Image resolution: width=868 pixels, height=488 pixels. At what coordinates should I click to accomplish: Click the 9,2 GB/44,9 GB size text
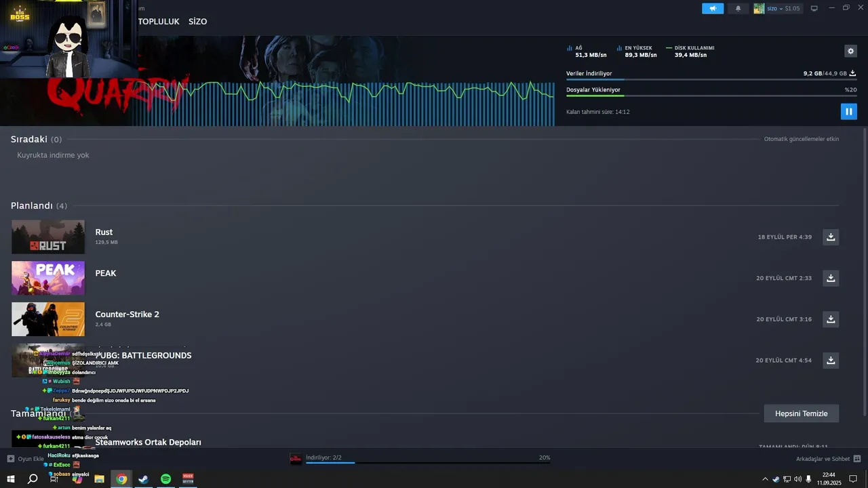point(825,73)
